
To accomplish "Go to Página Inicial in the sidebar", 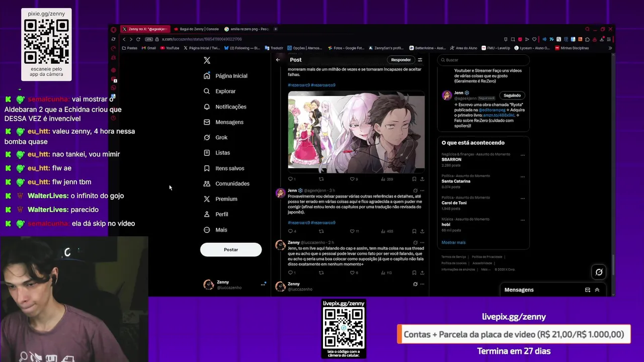I will 225,76.
